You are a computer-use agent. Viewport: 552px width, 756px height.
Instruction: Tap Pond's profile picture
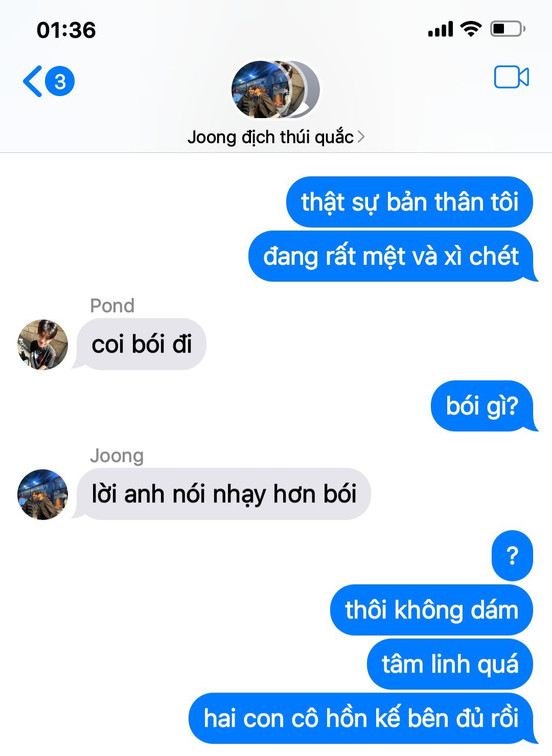(42, 345)
